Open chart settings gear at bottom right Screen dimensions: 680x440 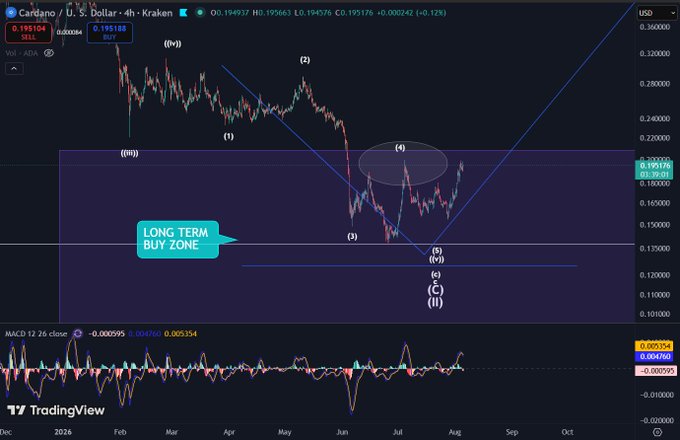click(x=657, y=432)
